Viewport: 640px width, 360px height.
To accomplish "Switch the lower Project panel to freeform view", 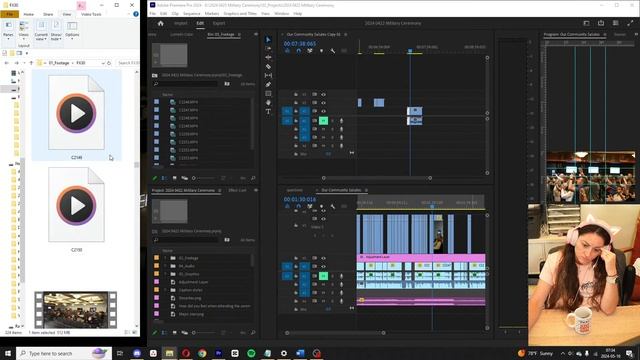I will [x=184, y=333].
